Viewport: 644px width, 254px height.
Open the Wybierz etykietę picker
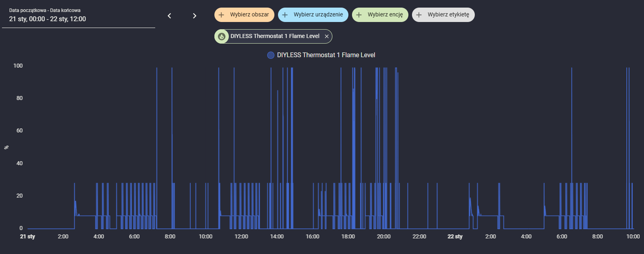[x=443, y=15]
